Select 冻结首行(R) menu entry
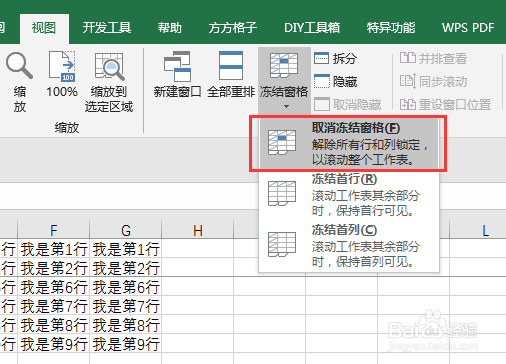The height and width of the screenshot is (364, 506). [349, 194]
